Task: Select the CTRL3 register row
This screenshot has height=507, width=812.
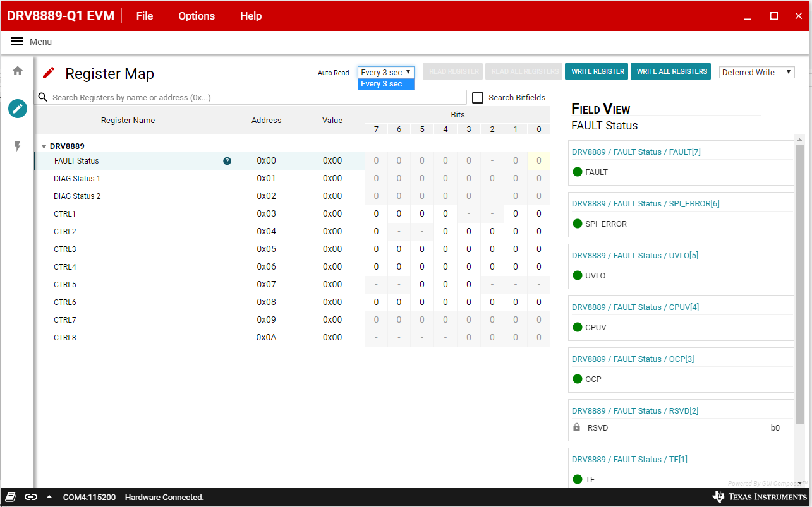Action: (x=292, y=249)
